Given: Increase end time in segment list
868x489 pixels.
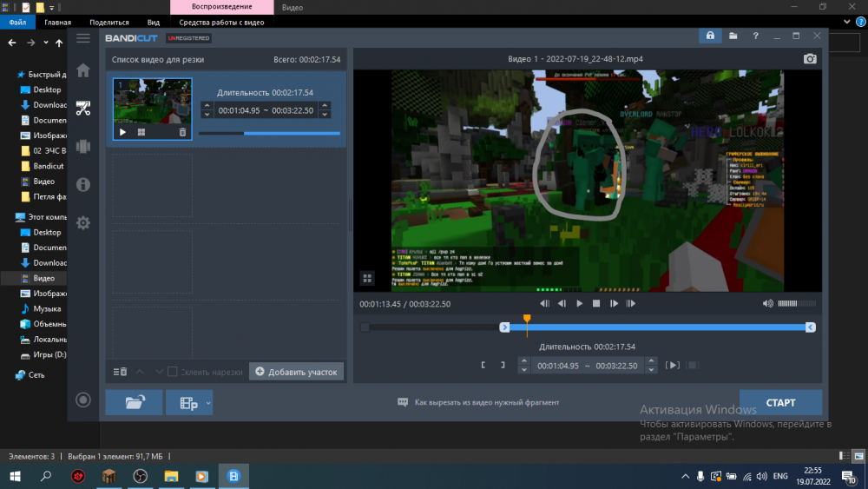Looking at the screenshot, I should [x=325, y=105].
